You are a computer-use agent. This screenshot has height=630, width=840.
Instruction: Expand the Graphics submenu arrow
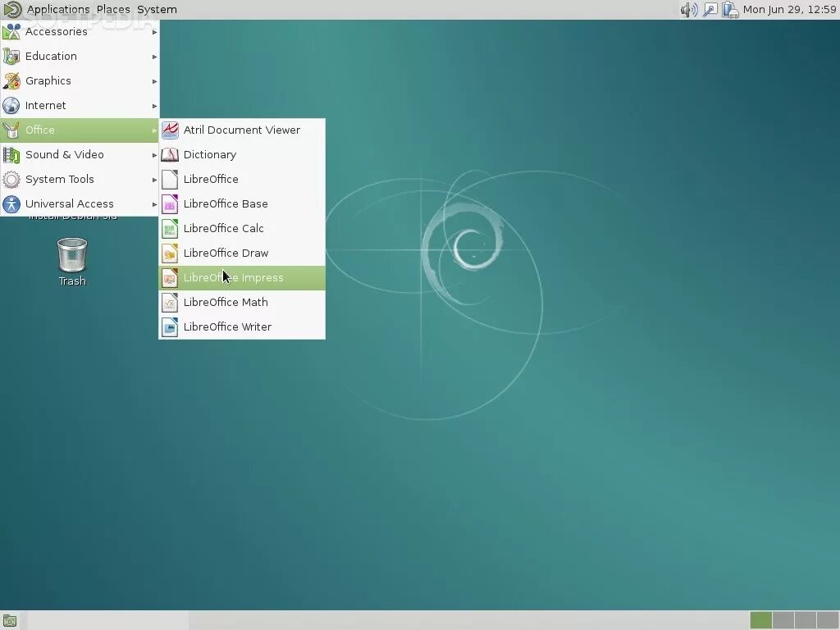[x=154, y=81]
